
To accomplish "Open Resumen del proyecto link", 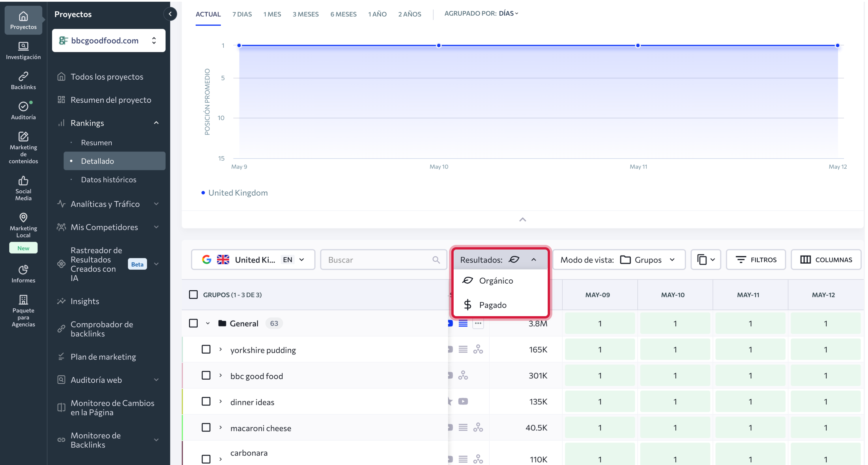I will coord(111,100).
